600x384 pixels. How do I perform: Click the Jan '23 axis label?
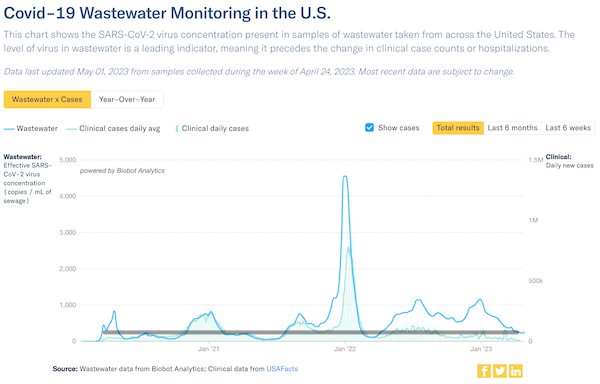coord(481,349)
